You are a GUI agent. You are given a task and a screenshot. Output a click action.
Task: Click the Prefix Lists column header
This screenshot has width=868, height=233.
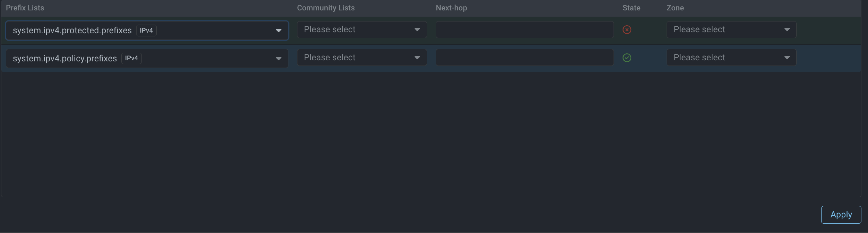25,8
